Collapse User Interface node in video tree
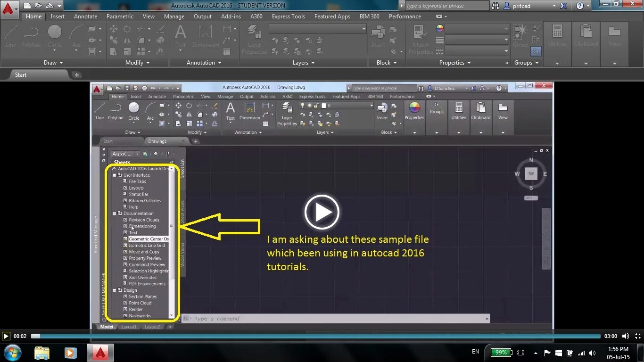644x362 pixels. click(114, 175)
